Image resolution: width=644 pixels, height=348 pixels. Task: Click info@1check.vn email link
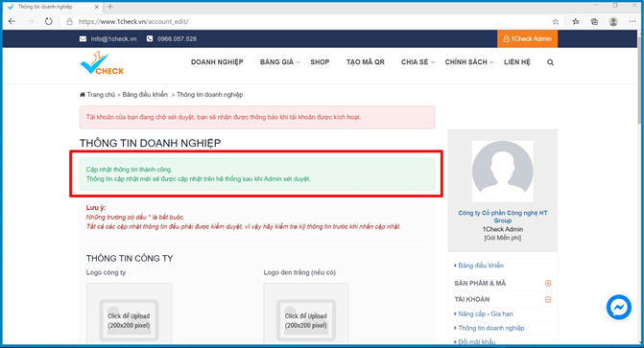pos(114,39)
